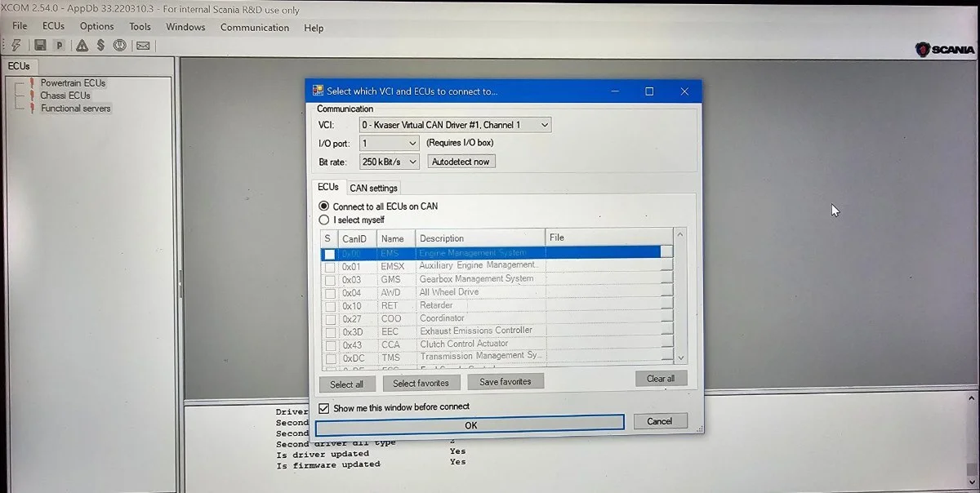Click the red icon beside Functional servers
980x493 pixels.
(32, 108)
